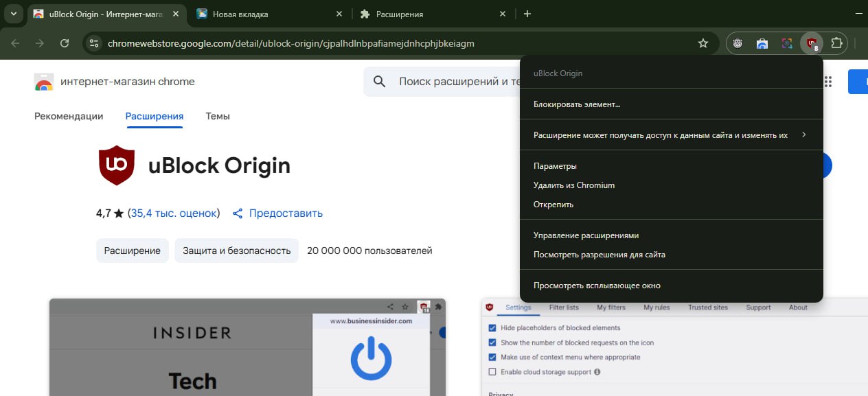Screen dimensions: 868x396
Task: Click the 4,7 star rating value
Action: pos(110,213)
